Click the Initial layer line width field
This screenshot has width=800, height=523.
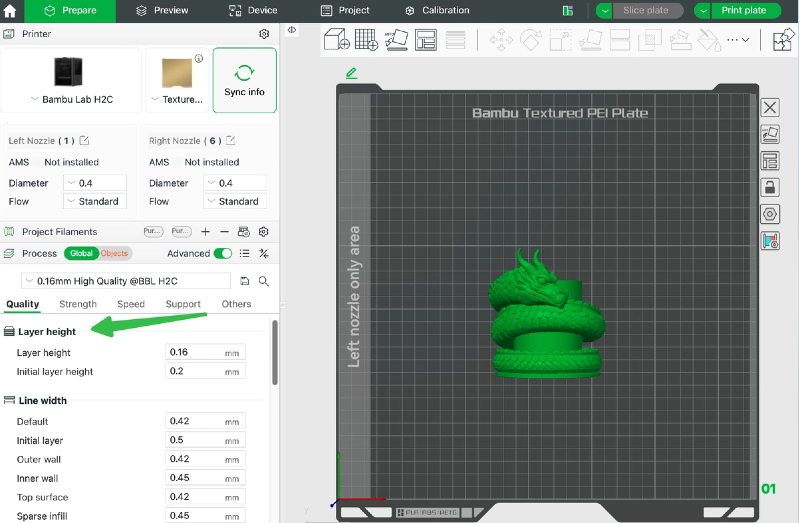point(205,440)
